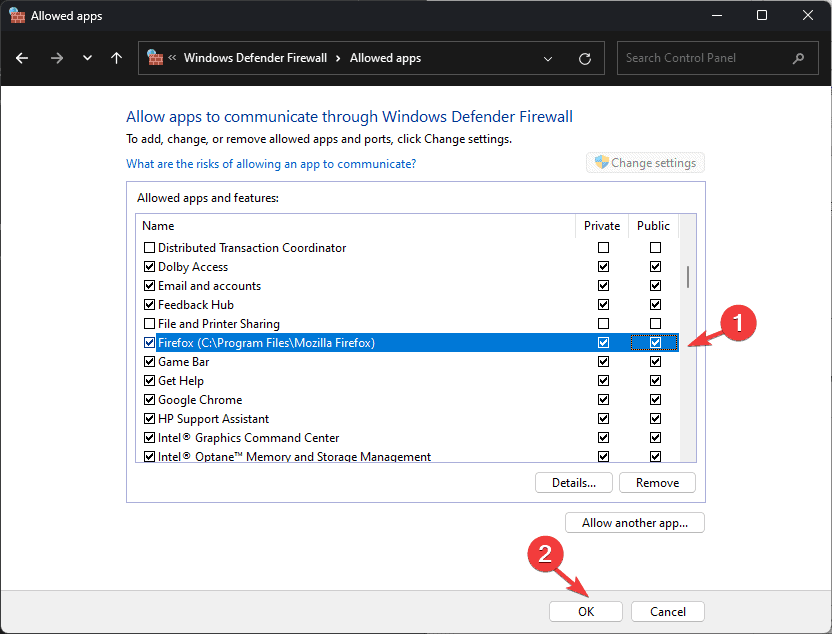Click the apps list scrollbar thumb
The width and height of the screenshot is (832, 634).
pos(688,276)
